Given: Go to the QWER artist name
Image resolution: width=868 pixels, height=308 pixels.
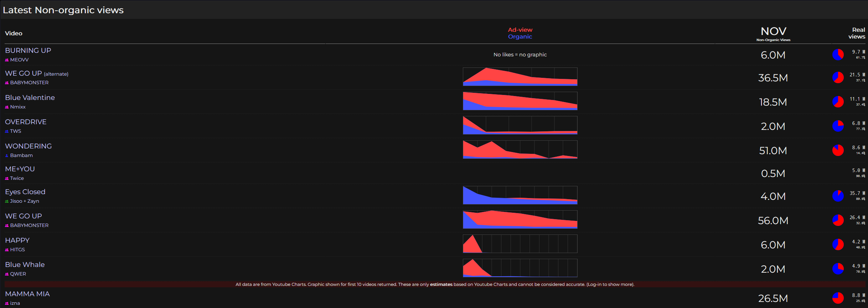Looking at the screenshot, I should [x=18, y=274].
